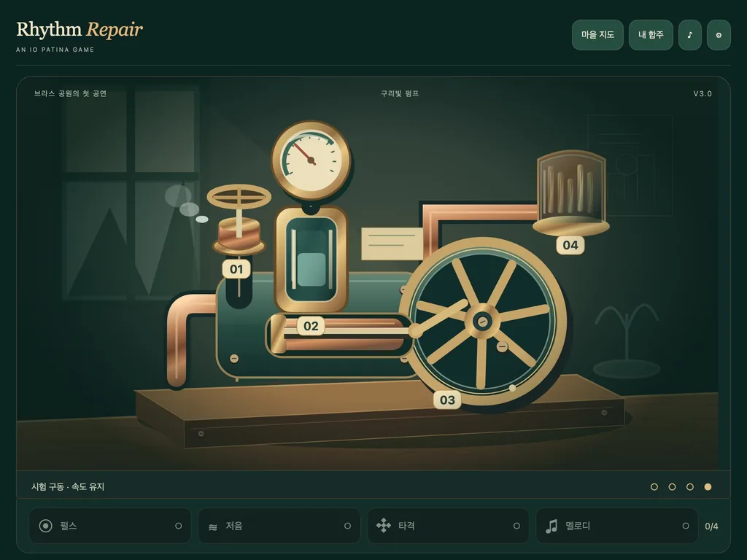Select the 펄스 pulse track
Viewport: 747px width, 560px height.
(110, 526)
